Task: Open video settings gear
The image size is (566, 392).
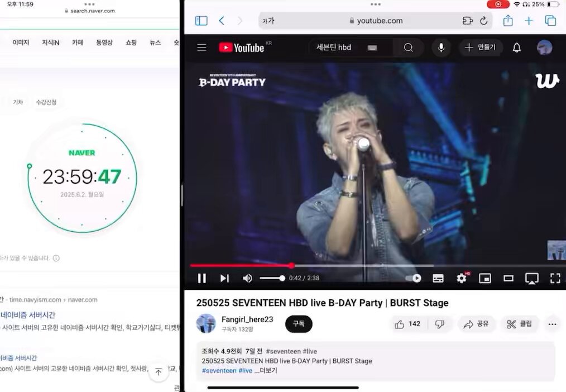Action: click(x=462, y=278)
